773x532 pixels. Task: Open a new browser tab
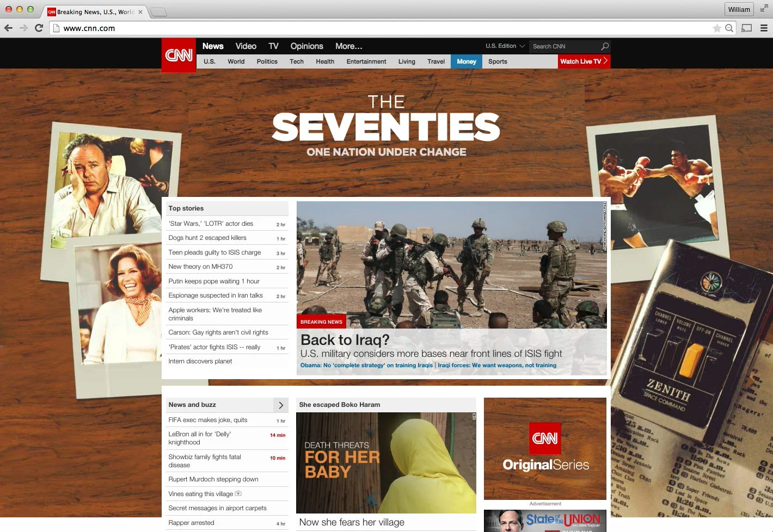[158, 12]
